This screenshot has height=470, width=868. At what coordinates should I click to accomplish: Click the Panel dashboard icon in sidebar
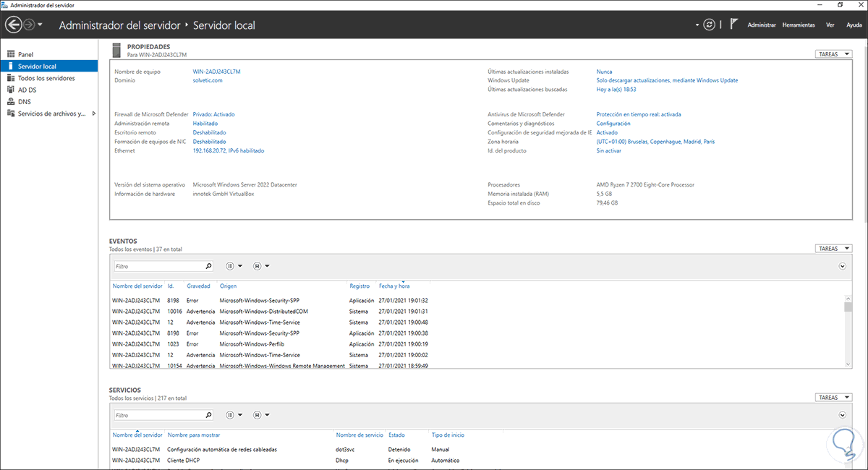(x=11, y=54)
